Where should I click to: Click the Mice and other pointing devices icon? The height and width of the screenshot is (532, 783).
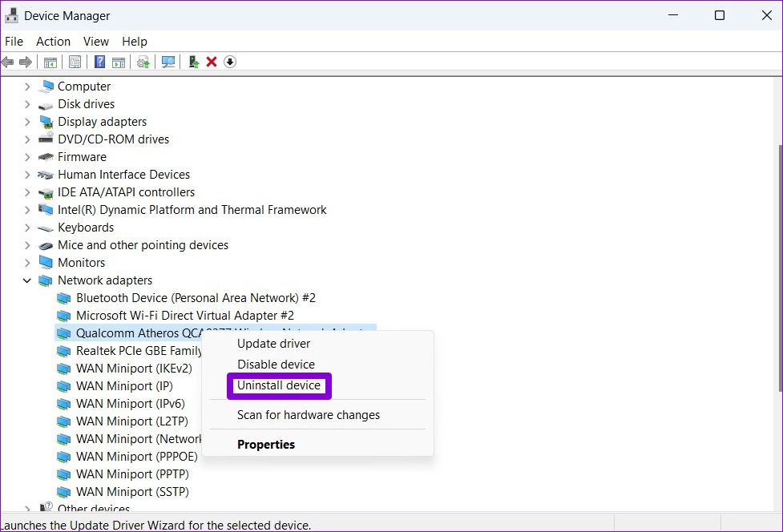coord(46,245)
